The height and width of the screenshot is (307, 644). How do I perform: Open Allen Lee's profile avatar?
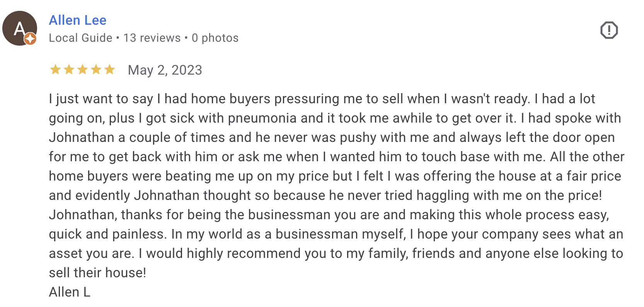pyautogui.click(x=20, y=28)
